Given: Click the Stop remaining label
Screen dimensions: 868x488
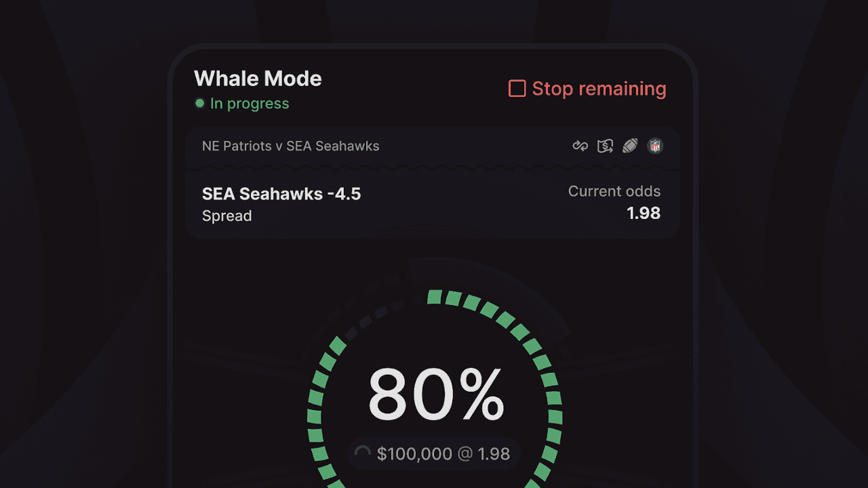Looking at the screenshot, I should click(599, 89).
